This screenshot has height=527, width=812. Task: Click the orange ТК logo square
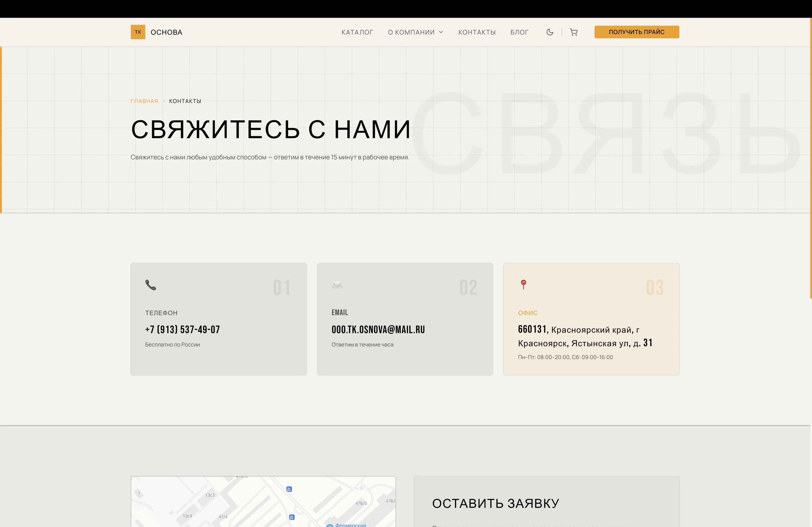click(x=138, y=32)
